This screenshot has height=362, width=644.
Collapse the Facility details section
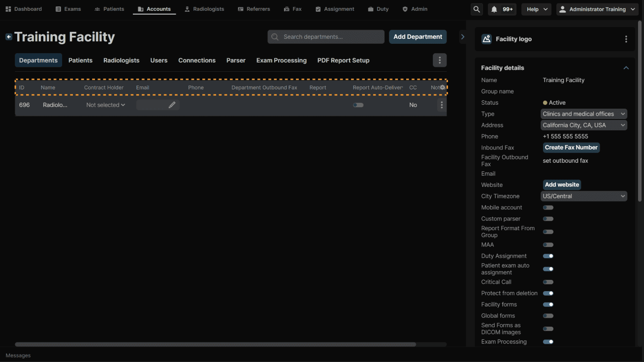pyautogui.click(x=626, y=68)
